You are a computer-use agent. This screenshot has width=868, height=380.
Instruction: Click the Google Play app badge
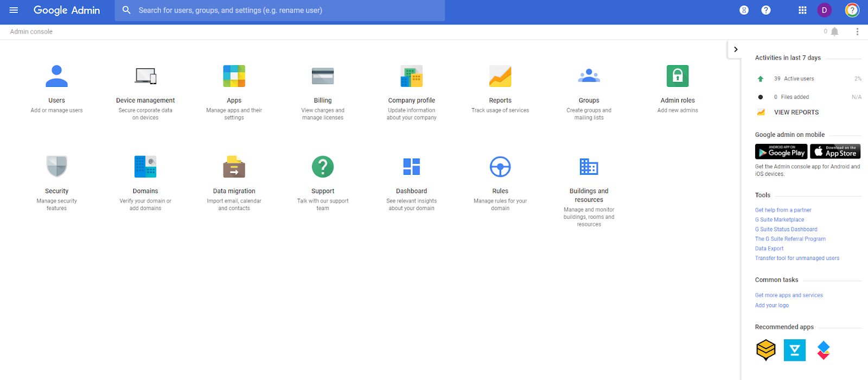781,151
